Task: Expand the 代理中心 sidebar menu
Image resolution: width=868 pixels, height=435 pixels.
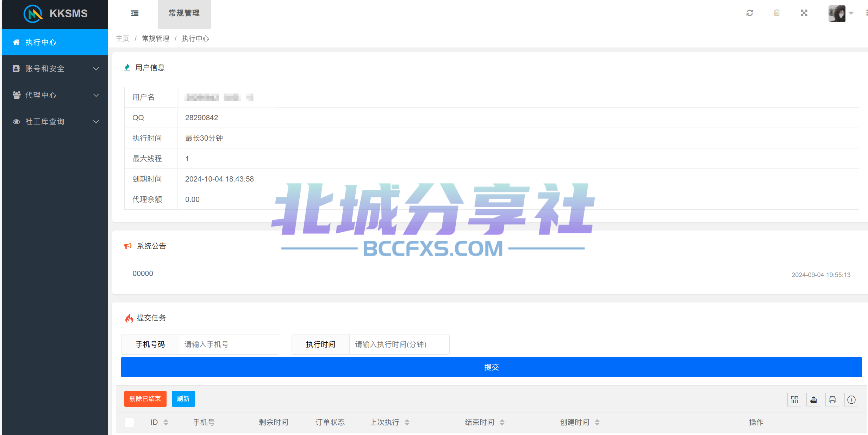Action: click(x=55, y=95)
